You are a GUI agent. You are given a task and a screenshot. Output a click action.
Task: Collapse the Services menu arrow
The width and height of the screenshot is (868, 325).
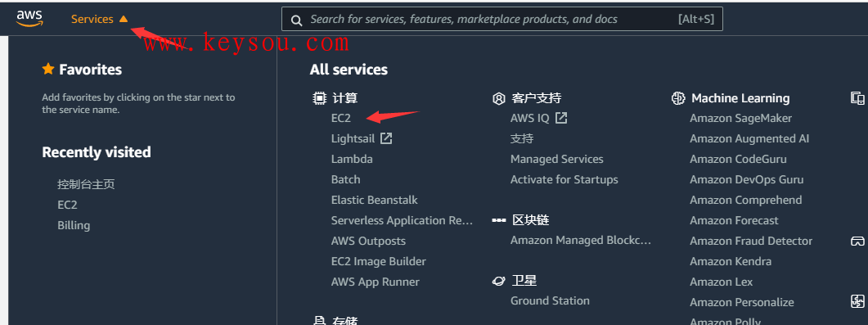[x=124, y=19]
